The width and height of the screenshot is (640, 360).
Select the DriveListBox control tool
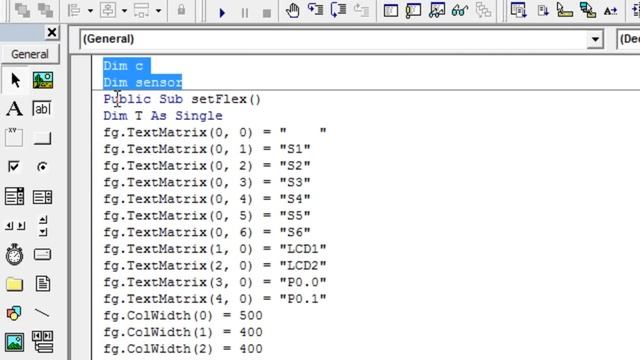coord(42,254)
